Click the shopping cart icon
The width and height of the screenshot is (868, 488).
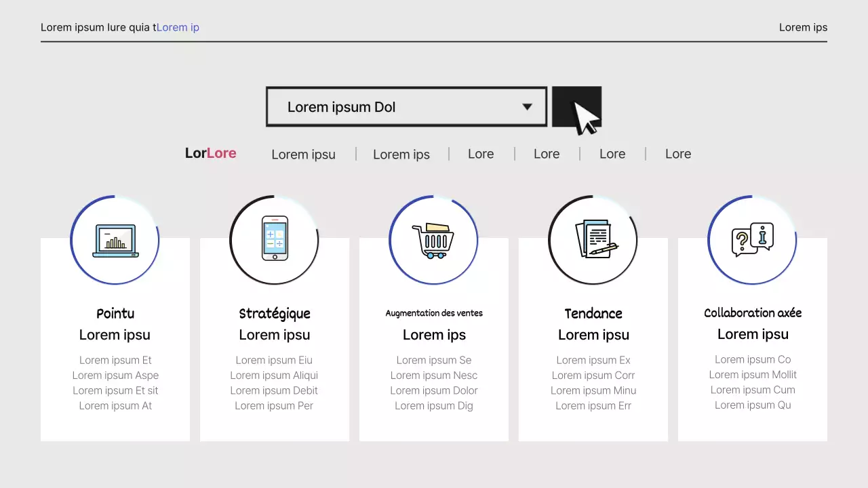pos(433,241)
